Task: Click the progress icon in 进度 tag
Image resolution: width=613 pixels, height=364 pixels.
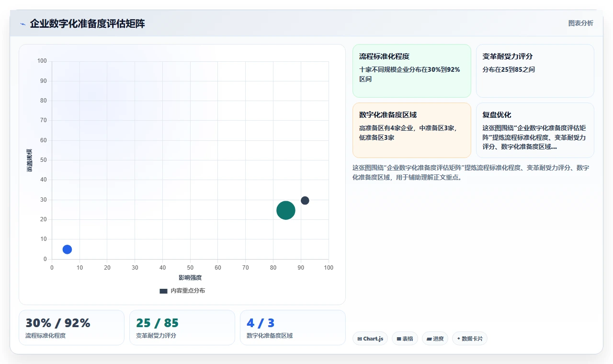Action: [429, 339]
